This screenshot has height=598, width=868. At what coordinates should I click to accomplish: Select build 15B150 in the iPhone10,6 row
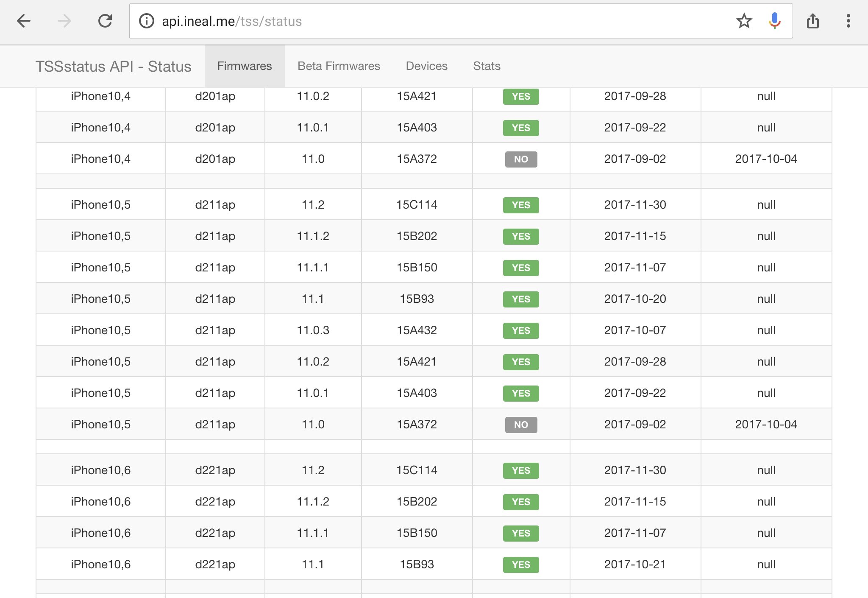(x=417, y=533)
